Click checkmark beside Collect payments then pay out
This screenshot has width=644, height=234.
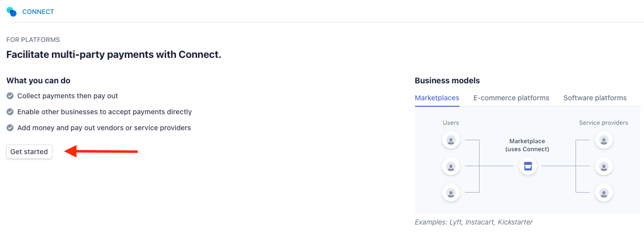click(10, 96)
